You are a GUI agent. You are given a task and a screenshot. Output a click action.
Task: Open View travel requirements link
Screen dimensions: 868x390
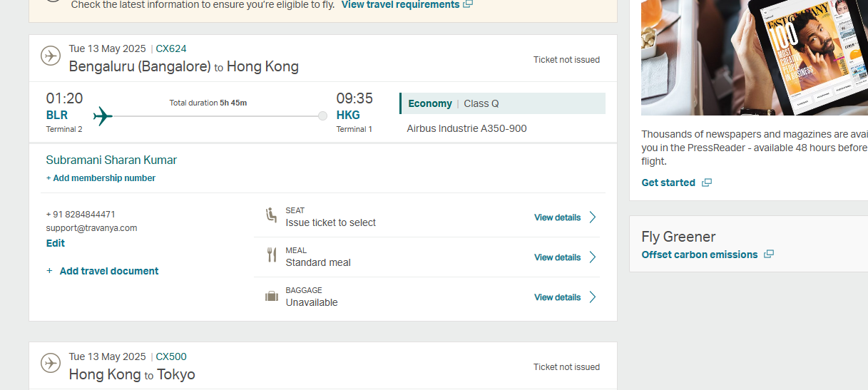click(x=400, y=4)
